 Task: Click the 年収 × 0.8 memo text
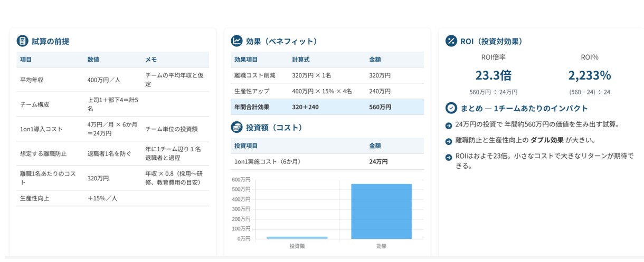(x=175, y=178)
